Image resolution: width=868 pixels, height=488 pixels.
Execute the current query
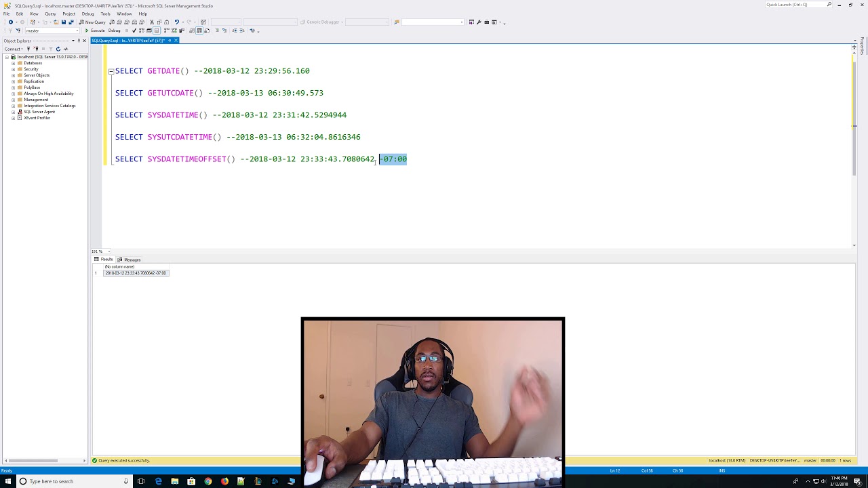coord(95,30)
